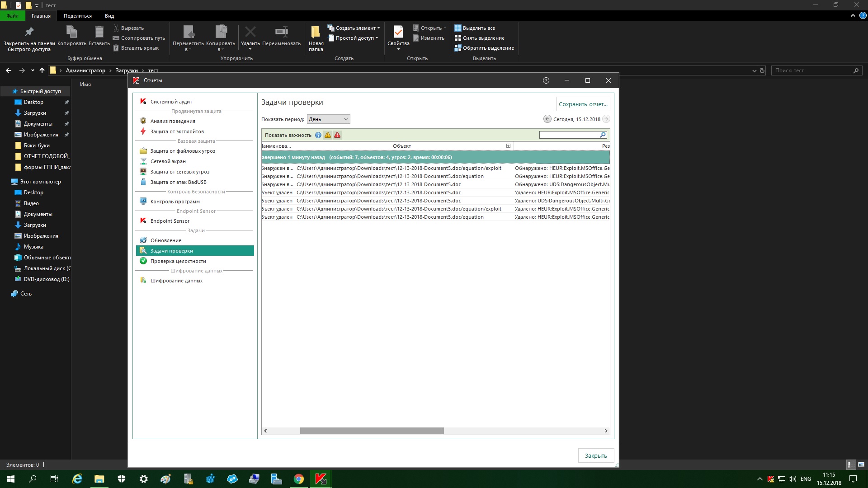Expand the Объект column options
The height and width of the screenshot is (488, 868).
click(x=508, y=146)
